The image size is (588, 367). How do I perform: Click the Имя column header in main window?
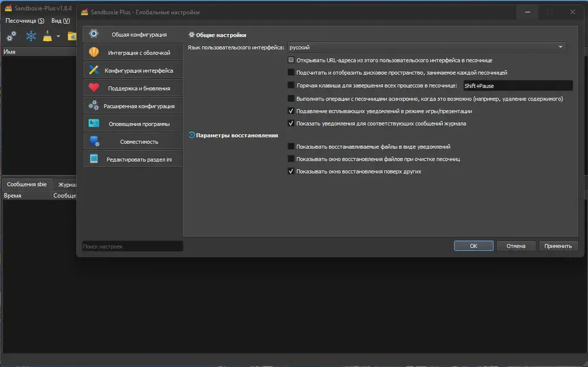point(39,52)
